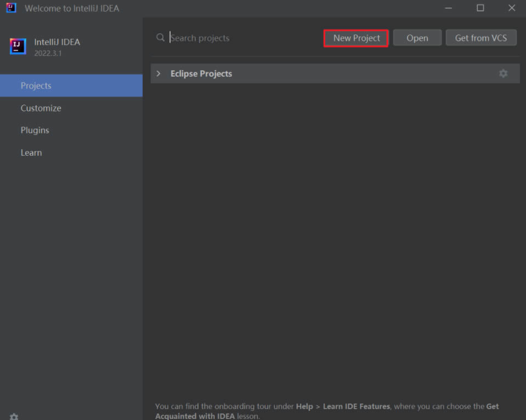Click the 2022.3.1 version label

[x=47, y=53]
